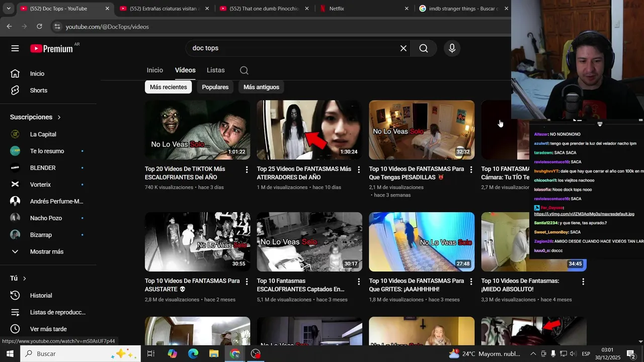Image resolution: width=644 pixels, height=362 pixels.
Task: Switch to Listas channel tab
Action: tap(216, 70)
